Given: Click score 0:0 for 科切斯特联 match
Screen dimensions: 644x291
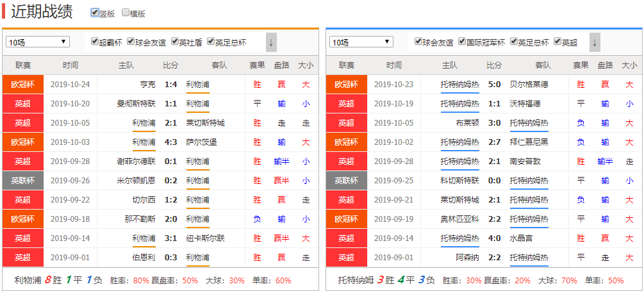Looking at the screenshot, I should coord(494,181).
